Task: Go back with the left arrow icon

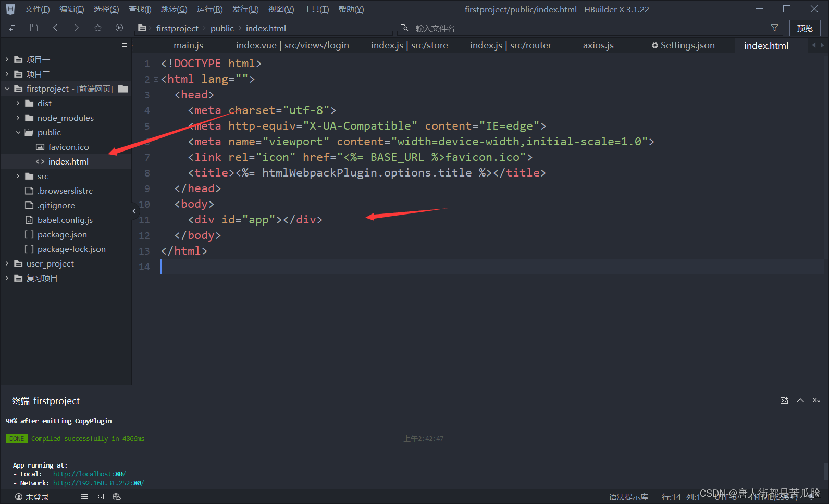Action: [x=55, y=28]
